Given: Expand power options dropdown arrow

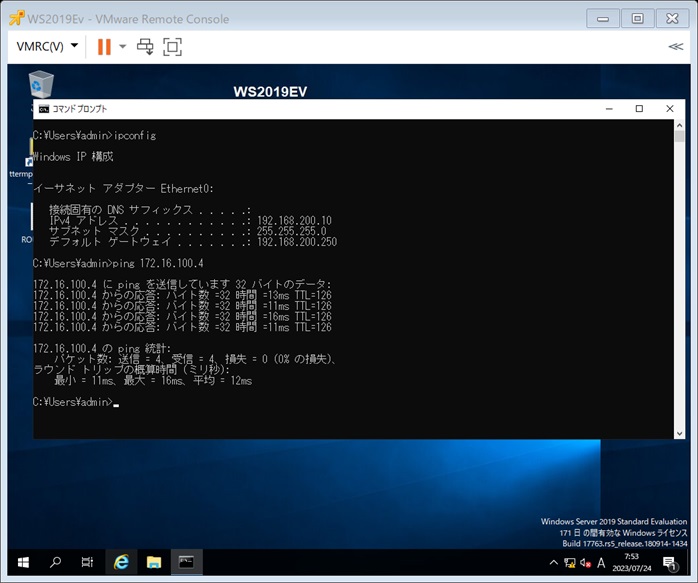Looking at the screenshot, I should (123, 46).
